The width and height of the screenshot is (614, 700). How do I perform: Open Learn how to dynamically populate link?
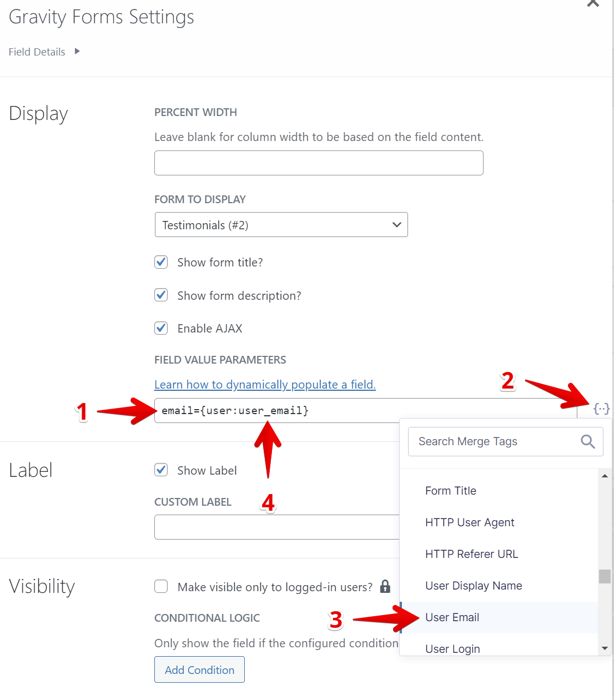click(x=265, y=385)
